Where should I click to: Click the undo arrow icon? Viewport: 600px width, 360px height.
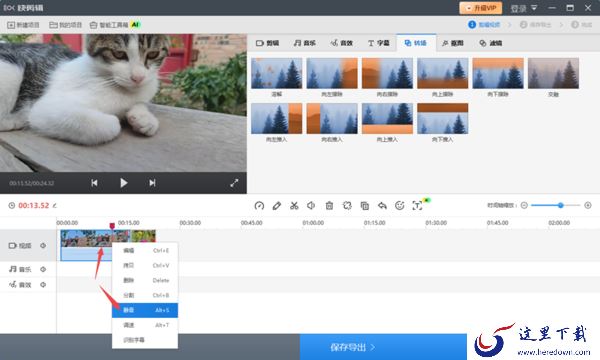pyautogui.click(x=382, y=206)
